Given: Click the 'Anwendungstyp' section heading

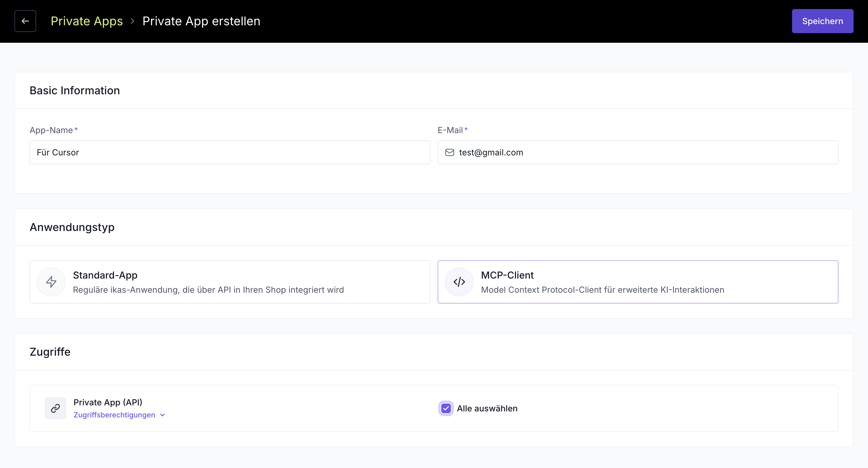Looking at the screenshot, I should pos(72,227).
